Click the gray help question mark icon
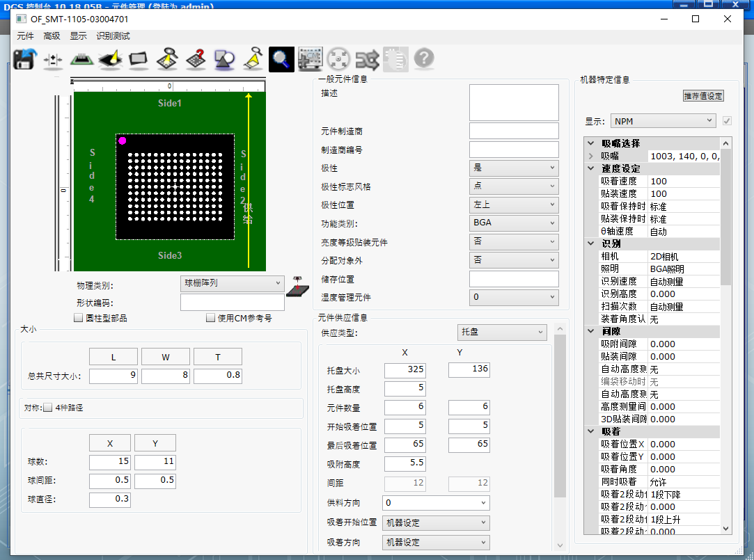Viewport: 754px width, 560px height. (424, 59)
